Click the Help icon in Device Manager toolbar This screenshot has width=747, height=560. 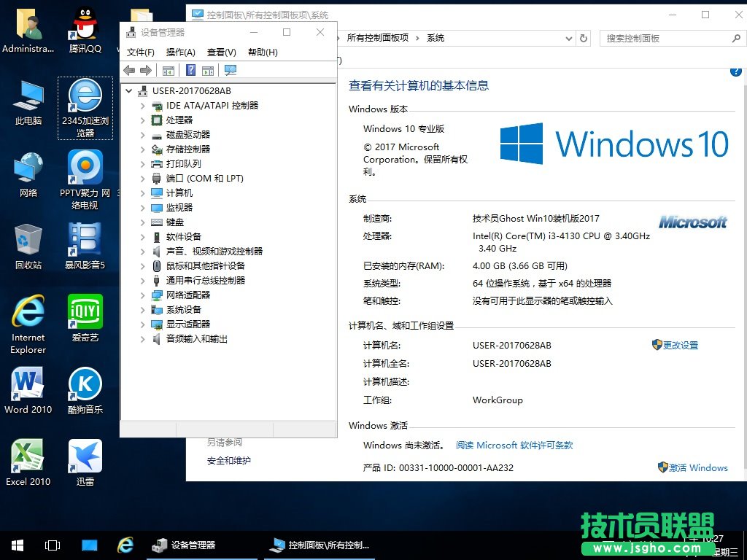point(190,71)
